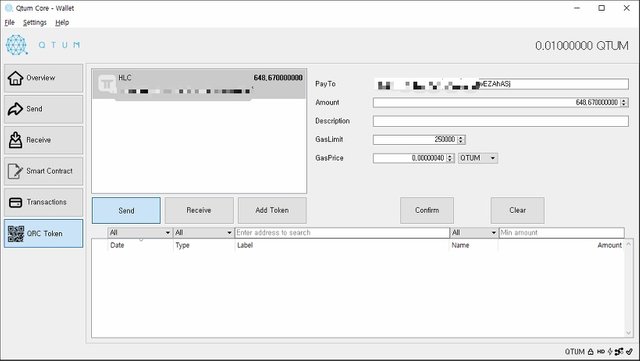Open Smart Contract page via document-pen icon
The width and height of the screenshot is (640, 361).
pyautogui.click(x=16, y=171)
